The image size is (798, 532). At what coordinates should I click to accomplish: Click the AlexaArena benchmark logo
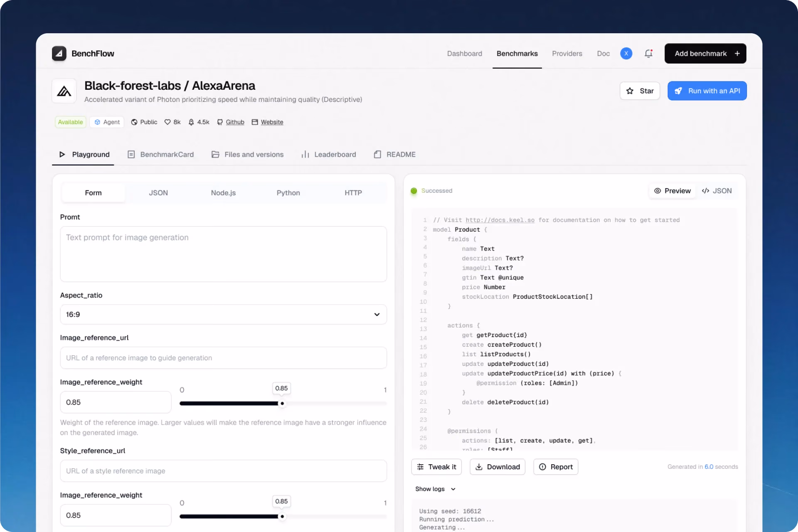pos(64,91)
